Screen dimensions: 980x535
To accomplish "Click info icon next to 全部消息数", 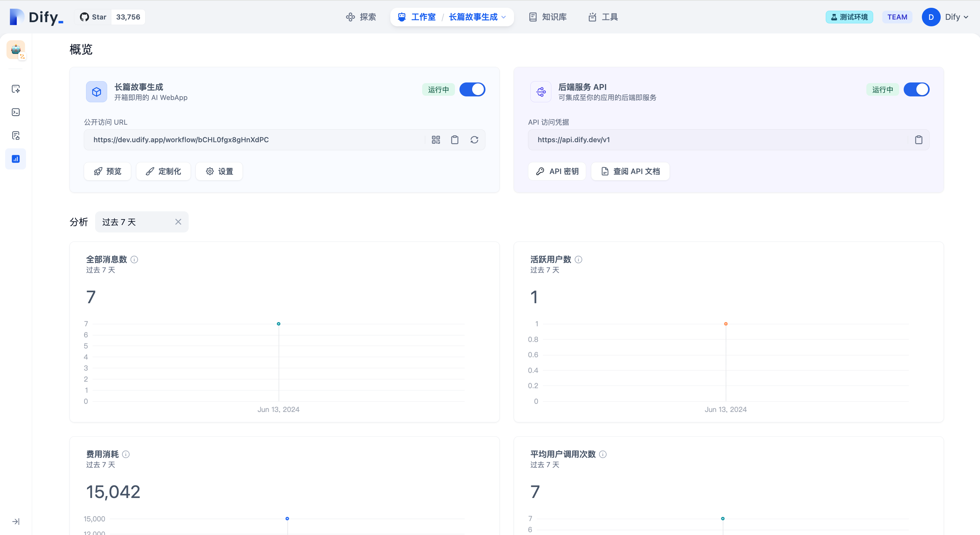I will click(x=134, y=259).
